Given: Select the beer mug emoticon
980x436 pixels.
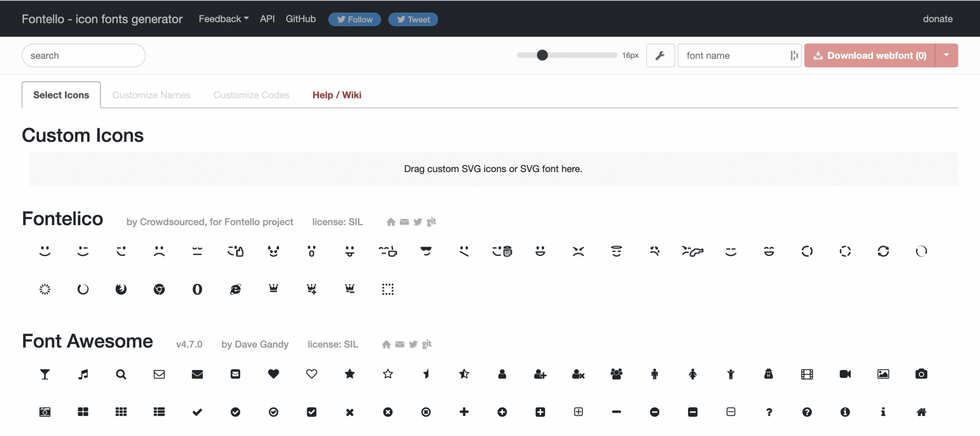Looking at the screenshot, I should 502,251.
